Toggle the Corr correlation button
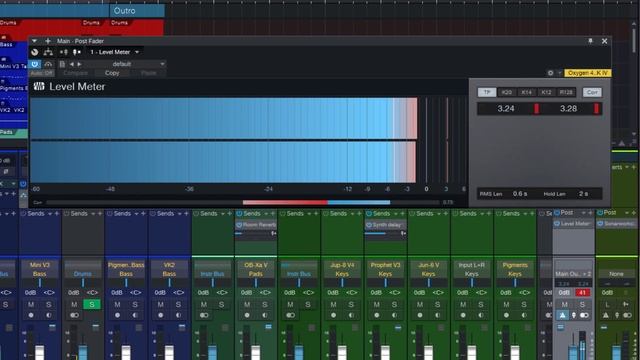 (x=592, y=92)
